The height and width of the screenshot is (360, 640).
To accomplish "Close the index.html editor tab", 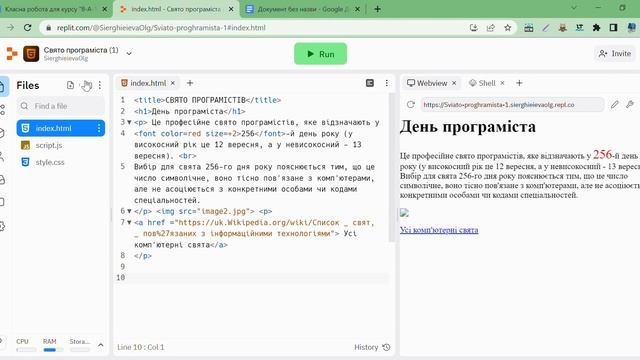I will point(173,83).
